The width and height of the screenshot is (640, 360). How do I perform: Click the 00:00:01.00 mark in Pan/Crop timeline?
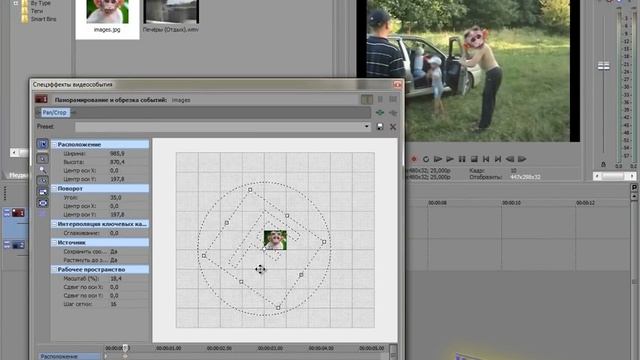169,349
